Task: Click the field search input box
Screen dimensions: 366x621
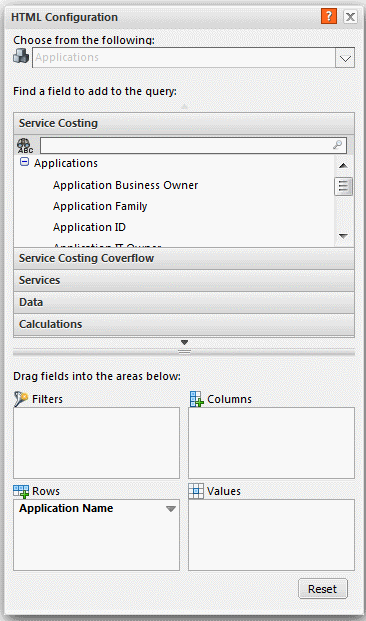Action: coord(193,145)
